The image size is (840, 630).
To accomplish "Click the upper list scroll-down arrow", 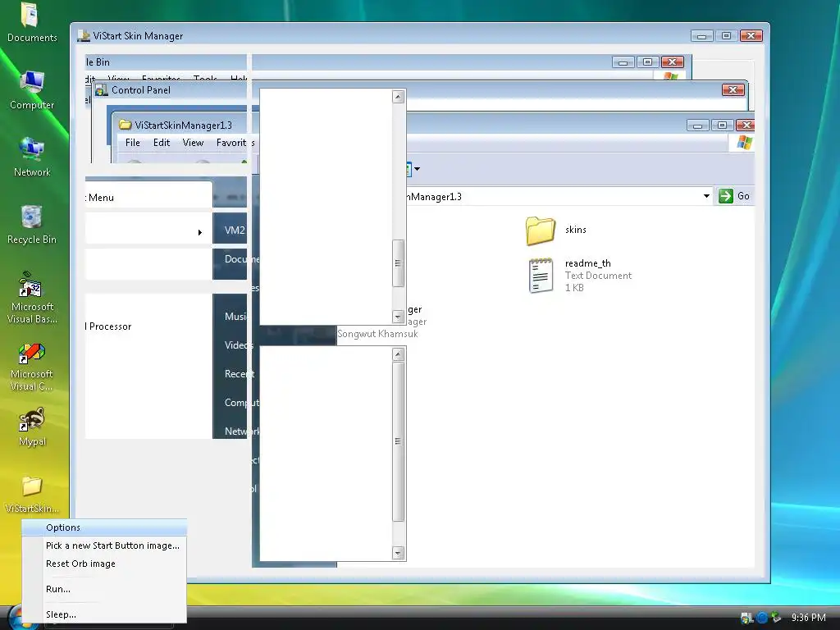I will click(398, 317).
